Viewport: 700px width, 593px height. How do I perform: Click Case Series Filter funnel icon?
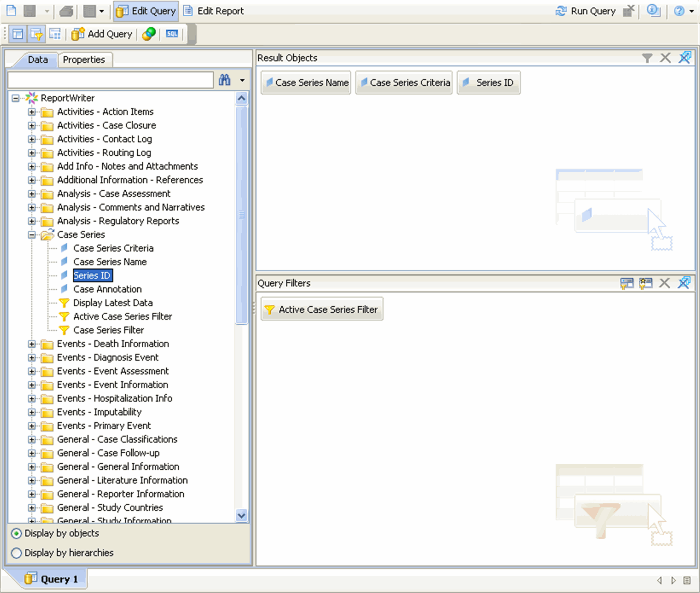[x=64, y=330]
